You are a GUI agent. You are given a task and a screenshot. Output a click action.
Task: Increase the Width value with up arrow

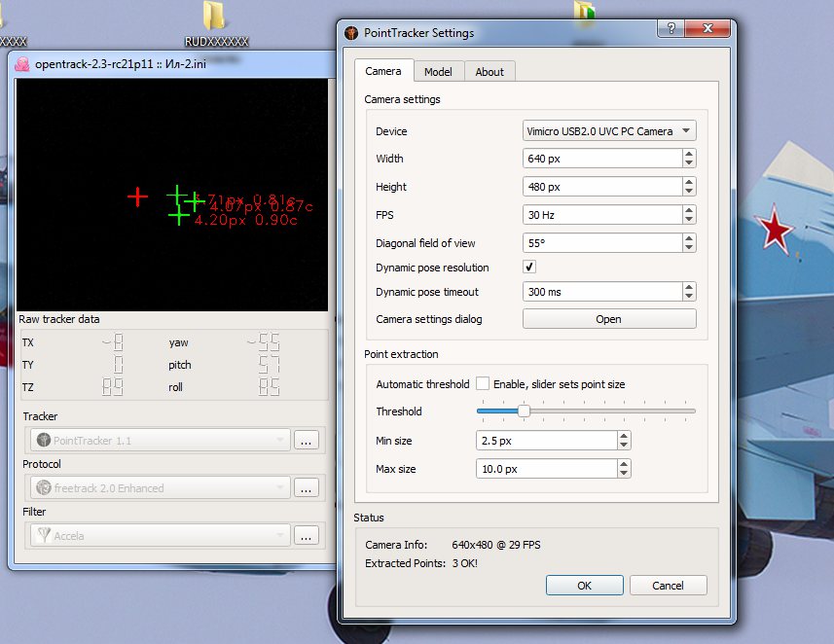689,154
